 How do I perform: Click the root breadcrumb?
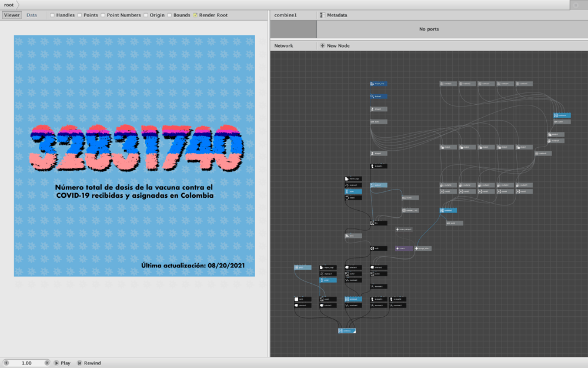click(9, 5)
